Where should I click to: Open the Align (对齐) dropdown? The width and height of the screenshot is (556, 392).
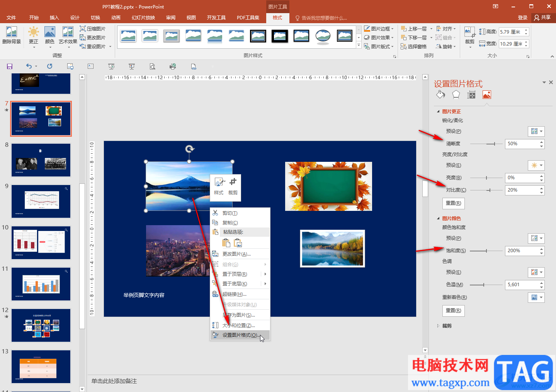coord(446,29)
